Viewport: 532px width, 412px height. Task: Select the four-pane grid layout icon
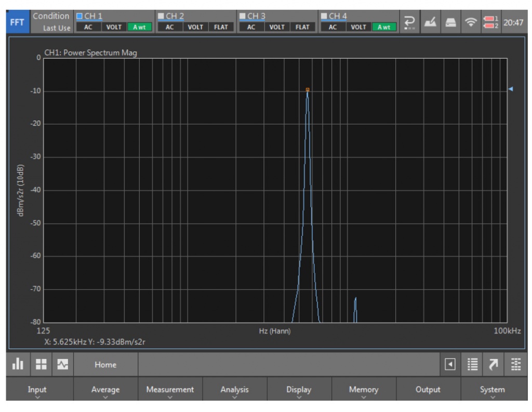click(x=41, y=365)
